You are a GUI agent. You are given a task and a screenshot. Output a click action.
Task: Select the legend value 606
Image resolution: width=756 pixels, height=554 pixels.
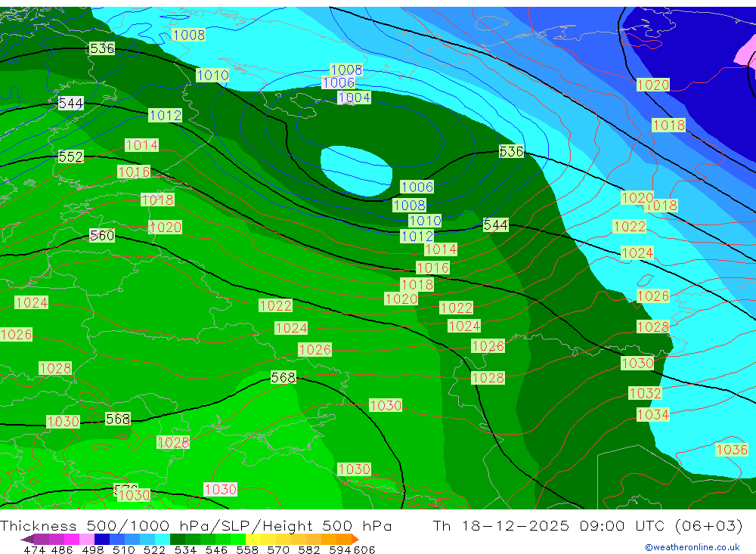pos(364,549)
